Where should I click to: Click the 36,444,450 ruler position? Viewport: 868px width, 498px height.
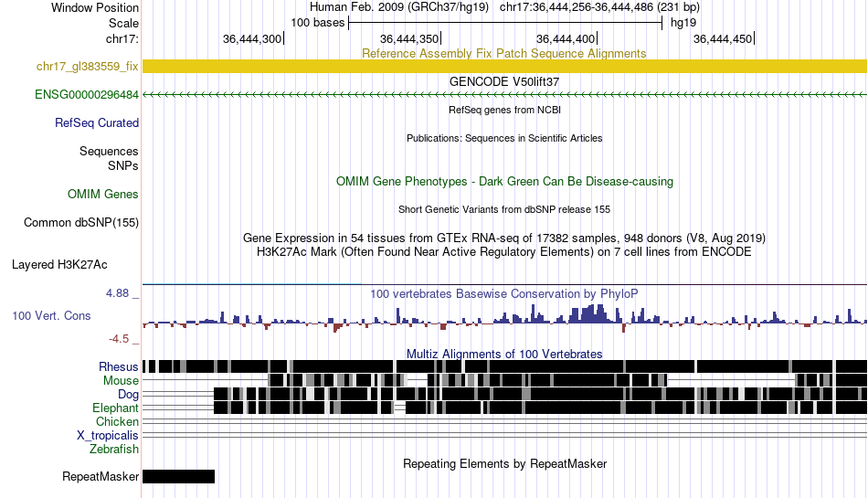[x=723, y=38]
